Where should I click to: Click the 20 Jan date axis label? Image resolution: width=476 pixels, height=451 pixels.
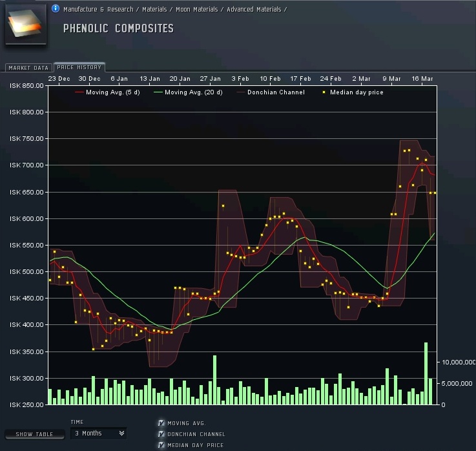click(x=180, y=79)
